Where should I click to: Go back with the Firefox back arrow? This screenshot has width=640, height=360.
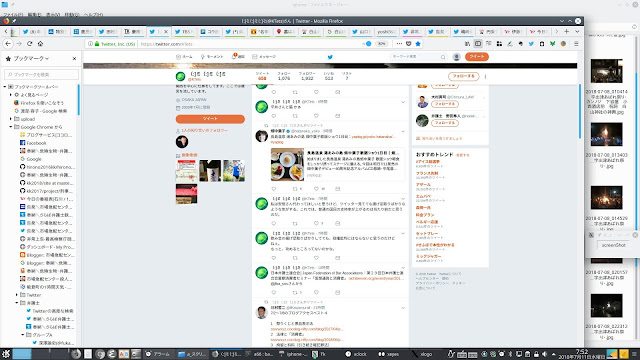[8, 44]
